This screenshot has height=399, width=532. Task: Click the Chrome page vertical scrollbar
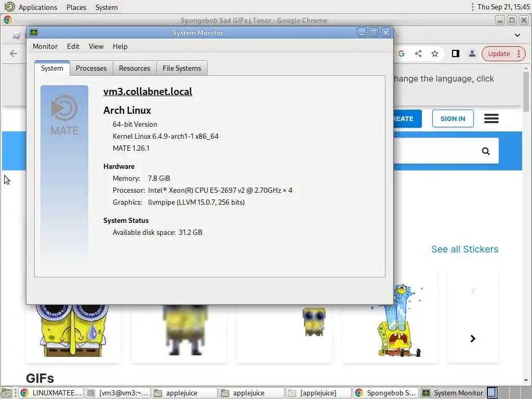(526, 91)
